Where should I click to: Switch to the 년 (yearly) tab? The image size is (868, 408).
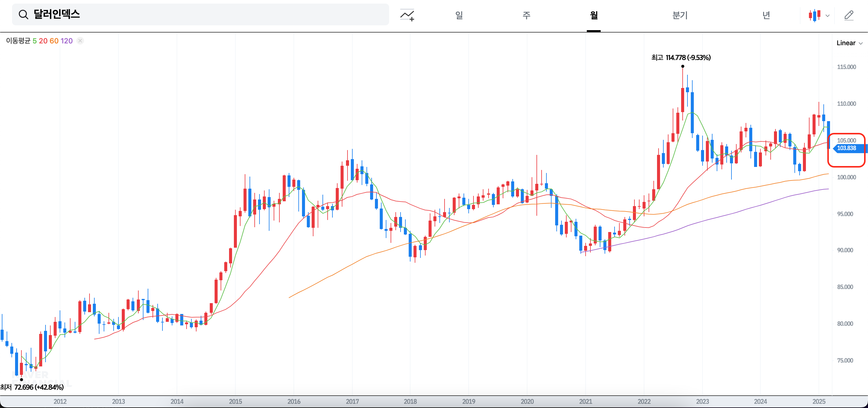pyautogui.click(x=766, y=15)
